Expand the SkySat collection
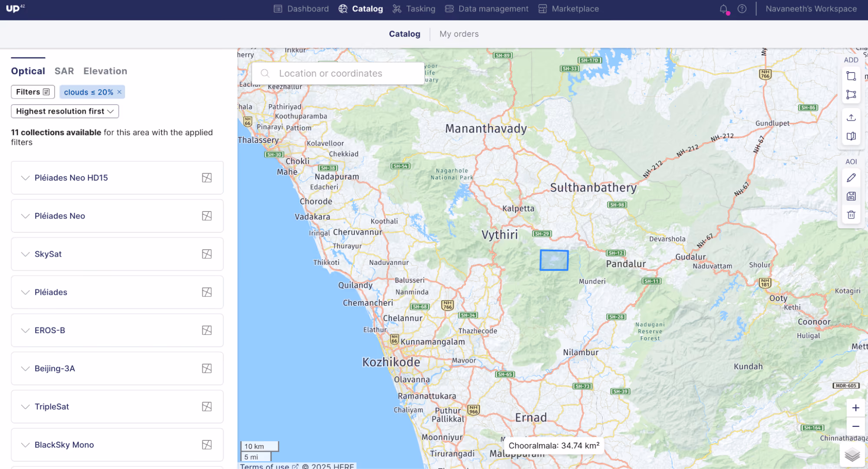 (x=26, y=254)
